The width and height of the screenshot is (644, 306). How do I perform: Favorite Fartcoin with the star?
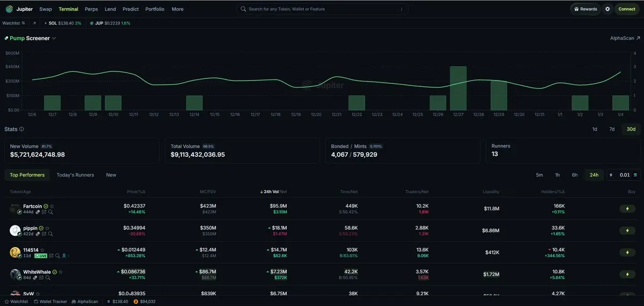pos(52,206)
